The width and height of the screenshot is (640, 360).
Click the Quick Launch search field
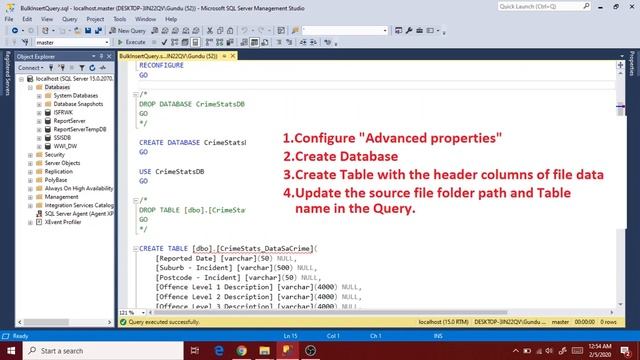pos(544,7)
